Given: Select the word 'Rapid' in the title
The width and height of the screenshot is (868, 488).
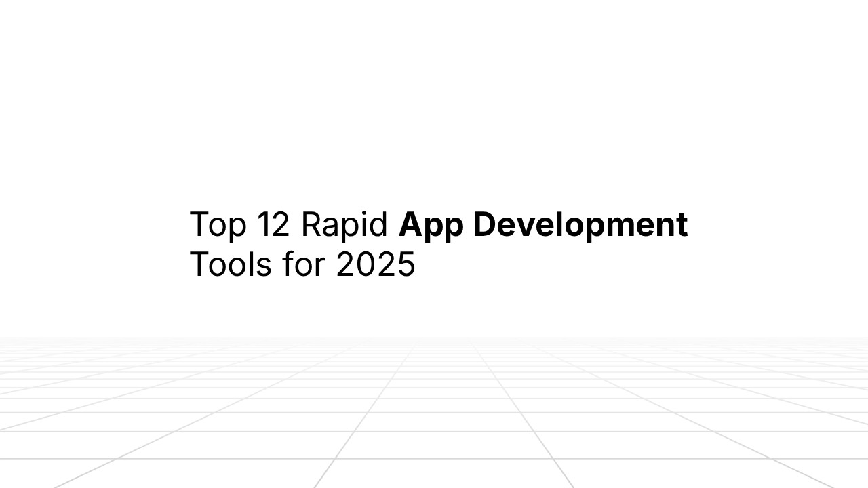Looking at the screenshot, I should coord(342,224).
